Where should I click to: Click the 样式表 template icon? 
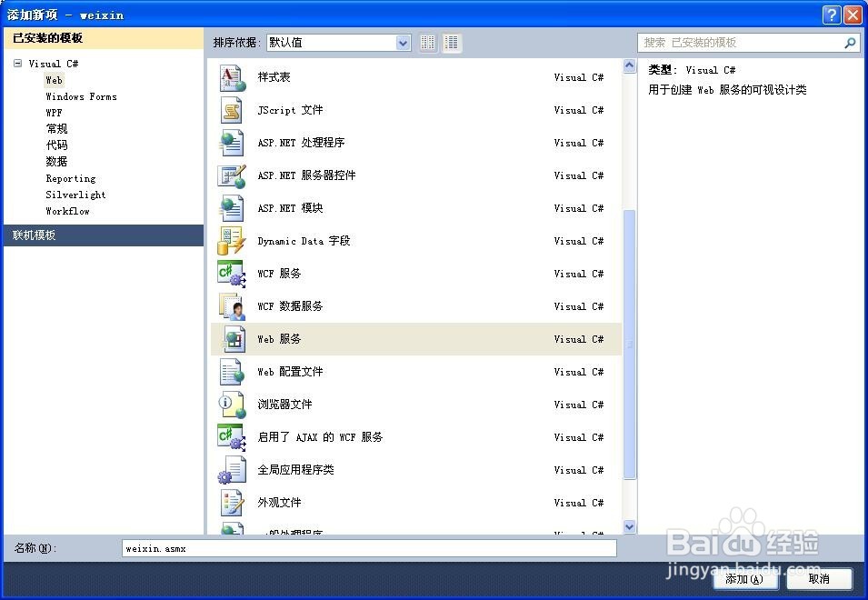pyautogui.click(x=233, y=78)
